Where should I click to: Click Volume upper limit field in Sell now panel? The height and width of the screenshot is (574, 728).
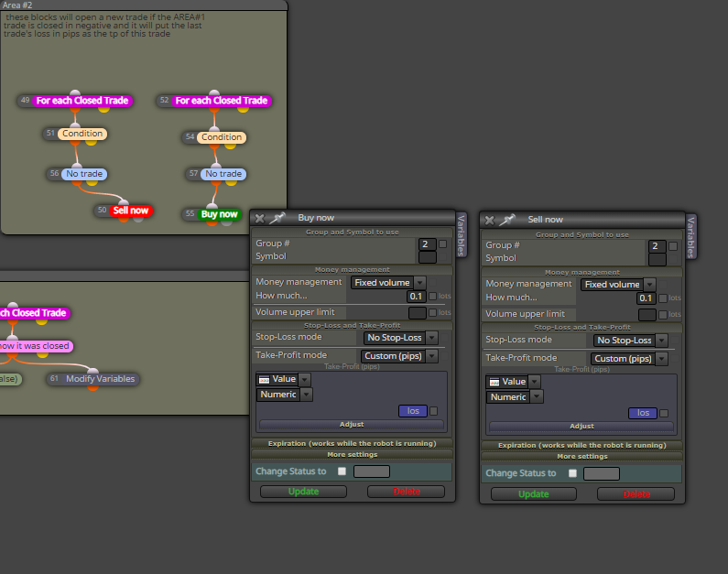click(647, 315)
